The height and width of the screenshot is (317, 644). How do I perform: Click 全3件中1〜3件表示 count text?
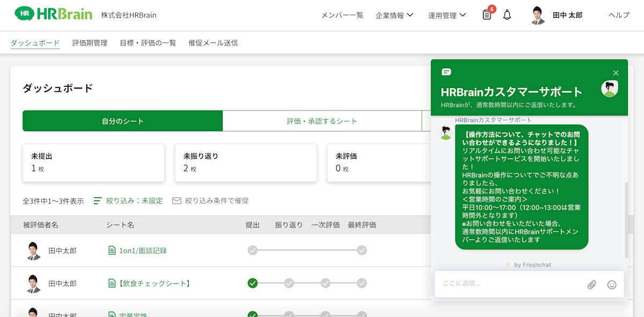[53, 201]
